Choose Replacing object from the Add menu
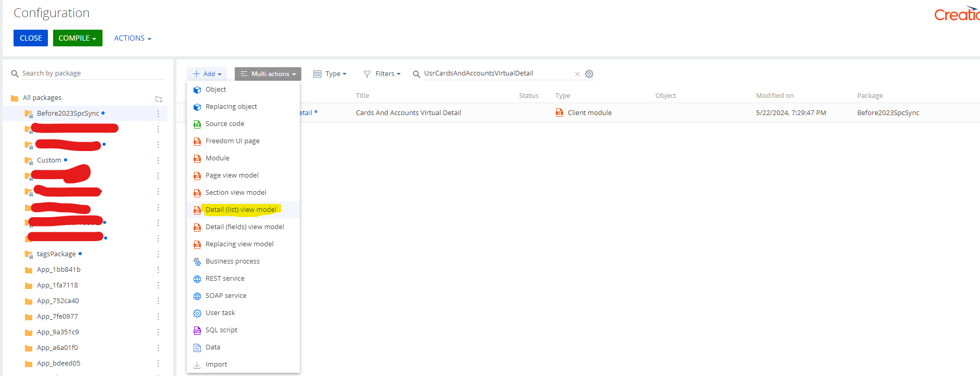 [243, 107]
